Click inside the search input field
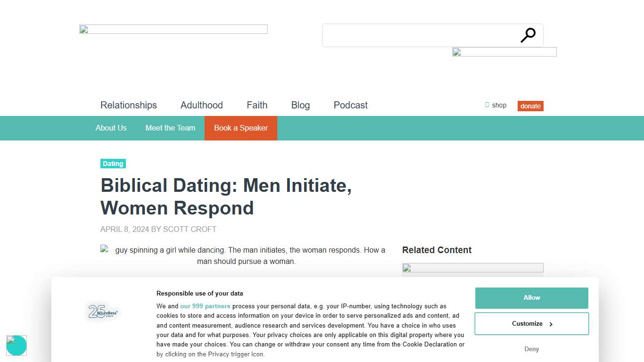 coord(415,35)
